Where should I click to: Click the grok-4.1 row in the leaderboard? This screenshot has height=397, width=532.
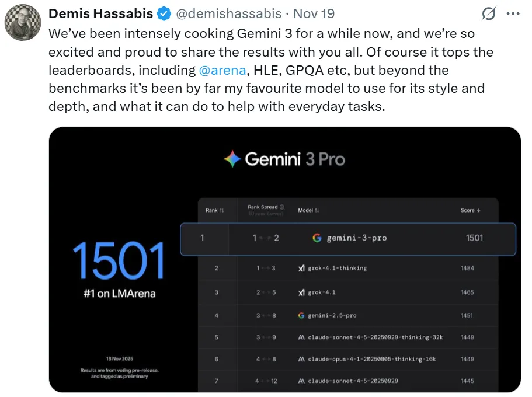tap(347, 292)
